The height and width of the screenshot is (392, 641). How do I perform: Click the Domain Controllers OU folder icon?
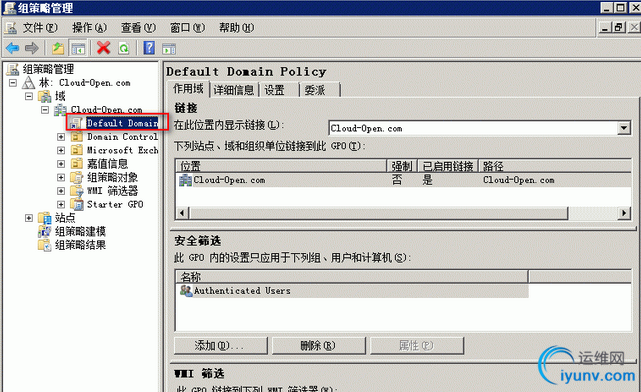(76, 137)
